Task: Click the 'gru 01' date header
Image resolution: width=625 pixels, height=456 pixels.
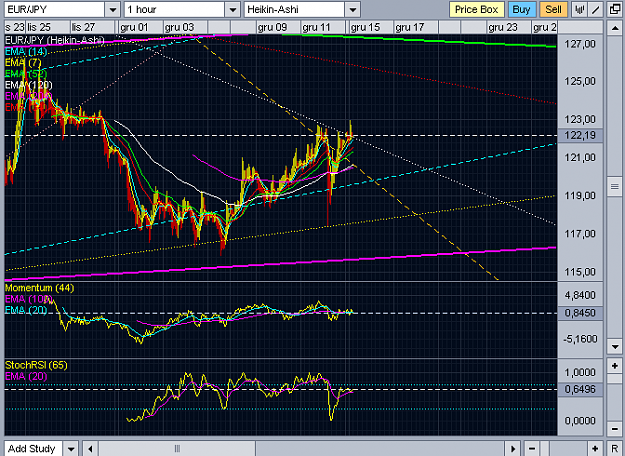Action: click(x=134, y=28)
